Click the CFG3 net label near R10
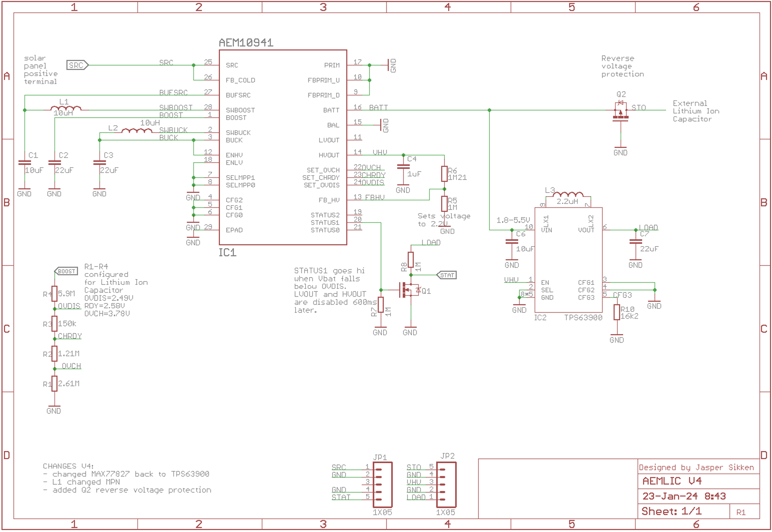The image size is (772, 532). tap(622, 295)
